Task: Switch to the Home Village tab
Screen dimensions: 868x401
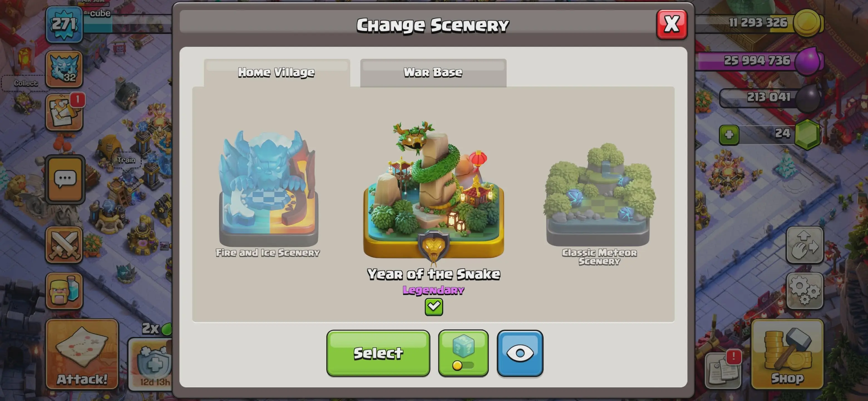Action: coord(277,72)
